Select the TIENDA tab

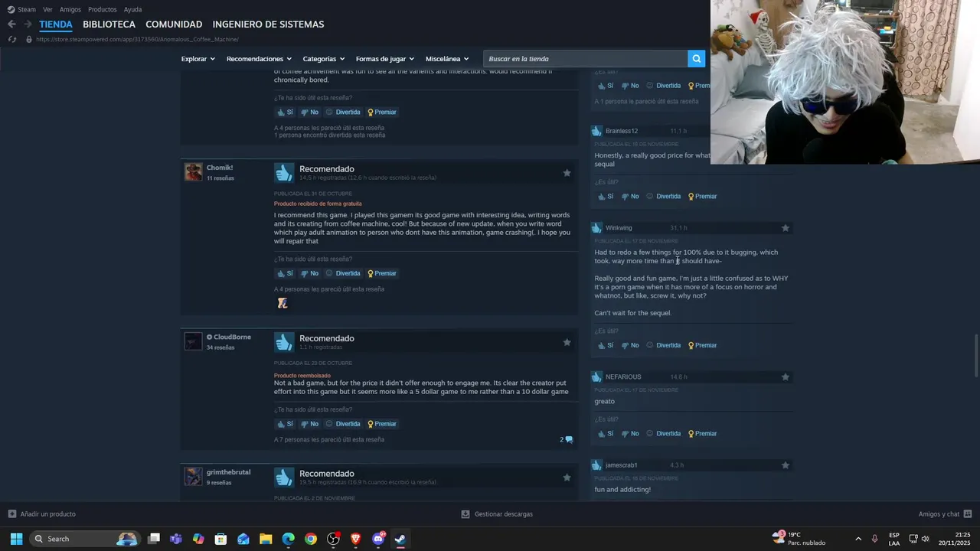56,24
